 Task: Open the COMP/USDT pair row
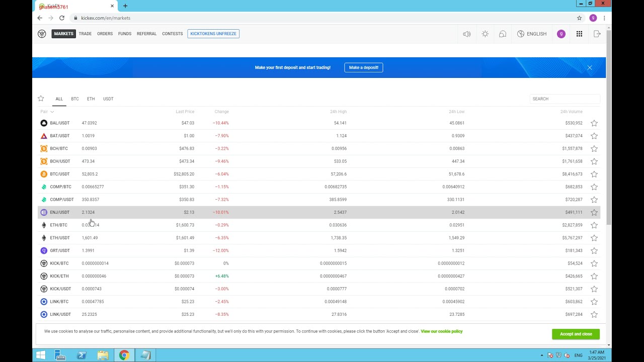pyautogui.click(x=319, y=200)
